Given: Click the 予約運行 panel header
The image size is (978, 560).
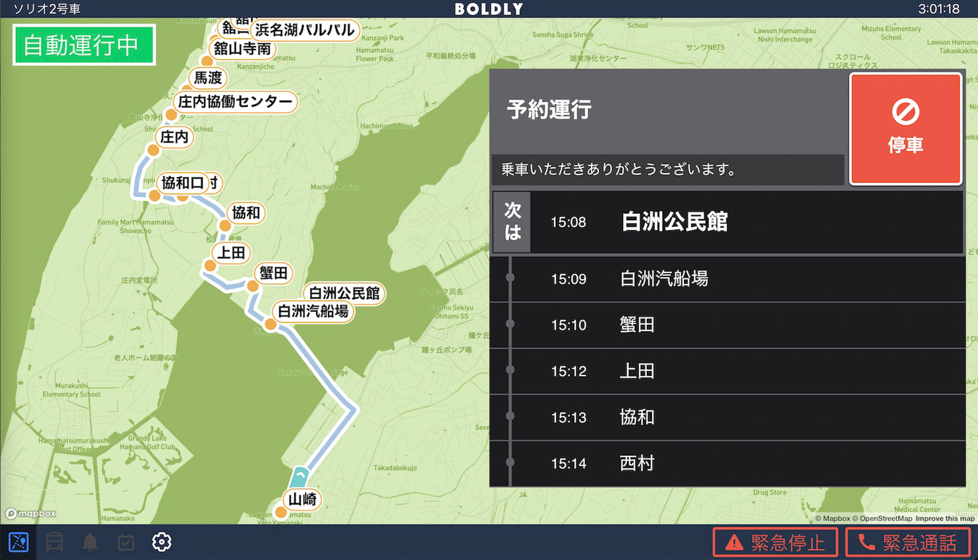Looking at the screenshot, I should (x=548, y=109).
